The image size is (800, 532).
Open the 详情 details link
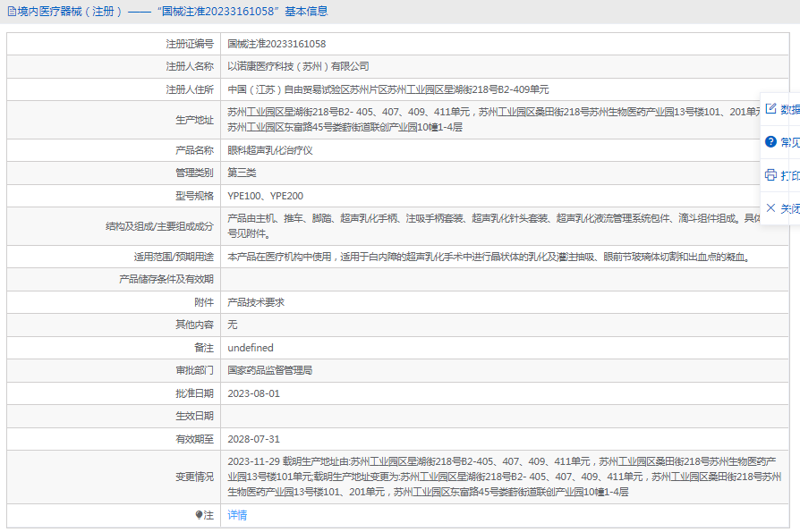click(x=237, y=515)
